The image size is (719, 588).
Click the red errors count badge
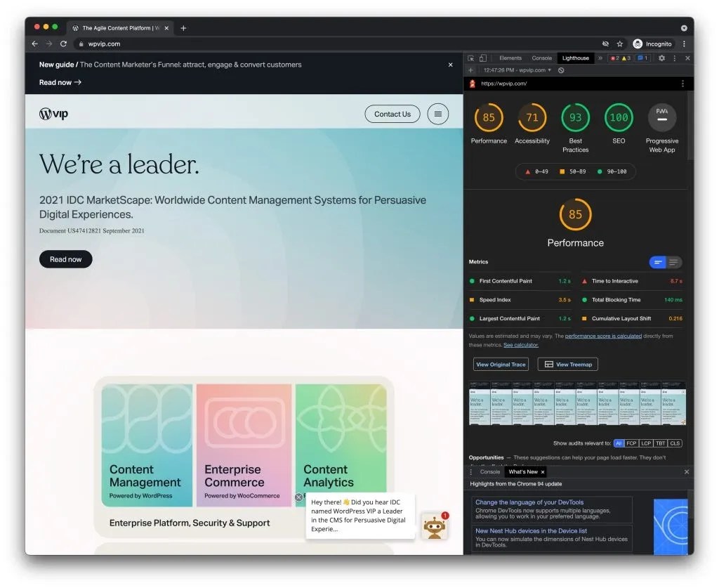[x=614, y=58]
